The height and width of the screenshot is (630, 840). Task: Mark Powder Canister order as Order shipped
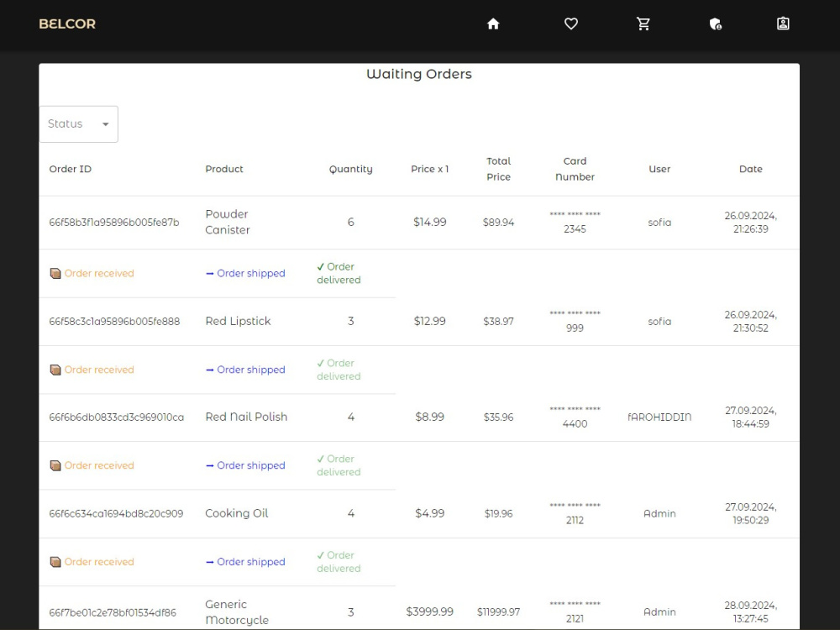click(x=245, y=273)
